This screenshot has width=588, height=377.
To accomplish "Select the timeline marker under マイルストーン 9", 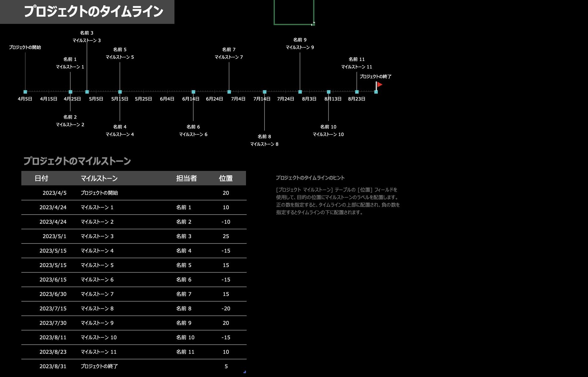I will coord(300,92).
